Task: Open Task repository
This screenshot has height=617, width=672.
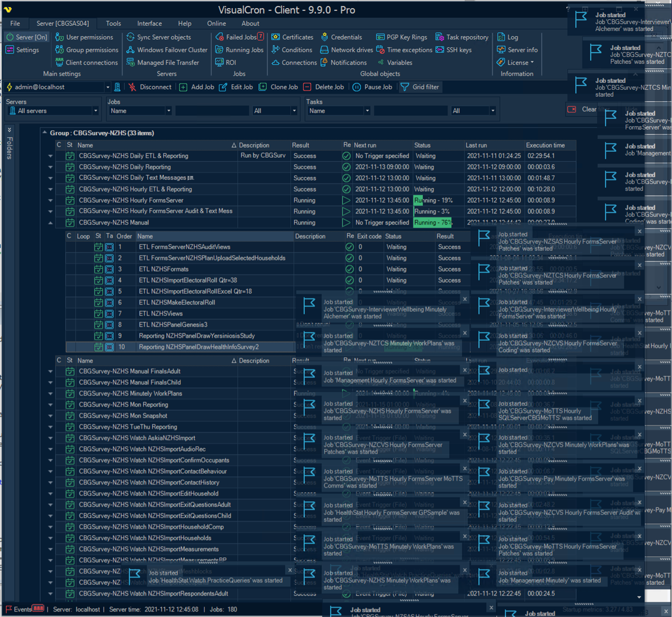Action: click(x=462, y=37)
